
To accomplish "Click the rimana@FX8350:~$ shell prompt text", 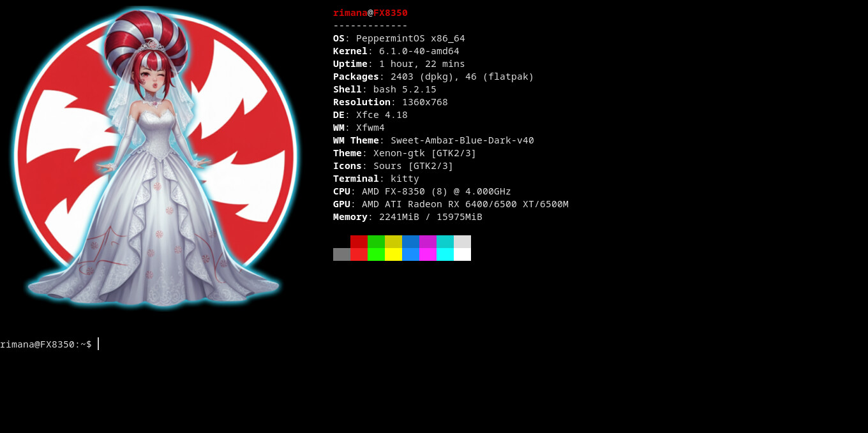I will click(x=46, y=344).
